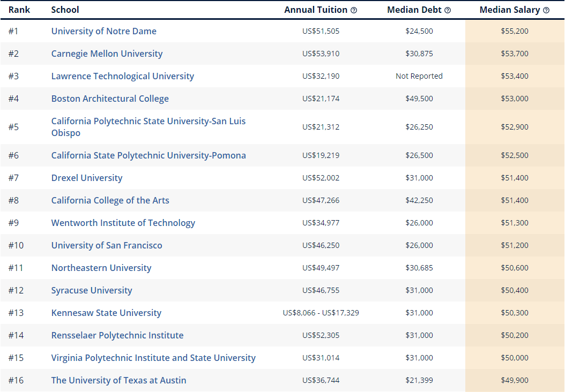Image resolution: width=565 pixels, height=392 pixels.
Task: Click the Northeastern University link
Action: pyautogui.click(x=101, y=268)
